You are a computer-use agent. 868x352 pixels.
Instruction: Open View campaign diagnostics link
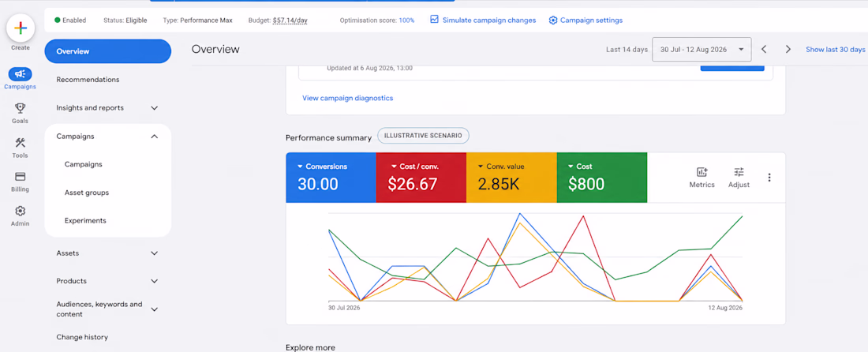tap(348, 98)
